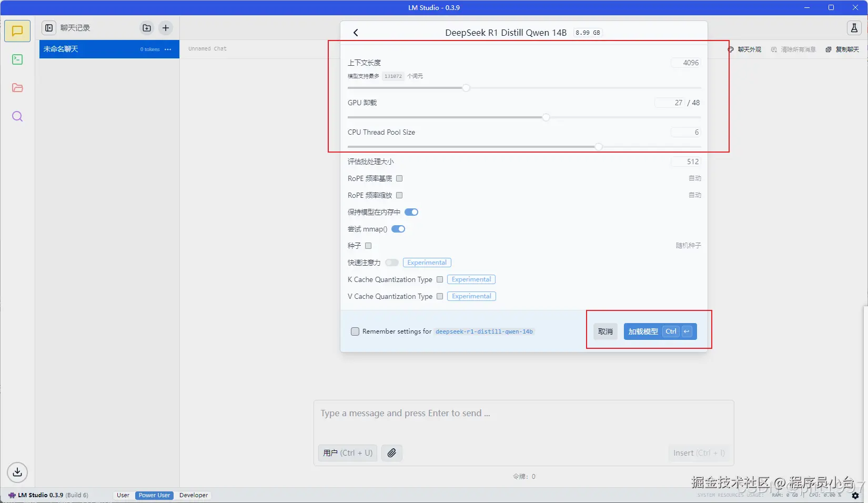
Task: Tick Remember settings for this model
Action: pos(355,331)
